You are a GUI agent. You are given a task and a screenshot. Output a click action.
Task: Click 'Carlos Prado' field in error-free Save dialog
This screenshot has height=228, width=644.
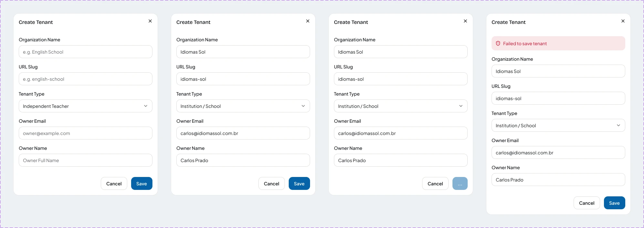click(x=243, y=160)
